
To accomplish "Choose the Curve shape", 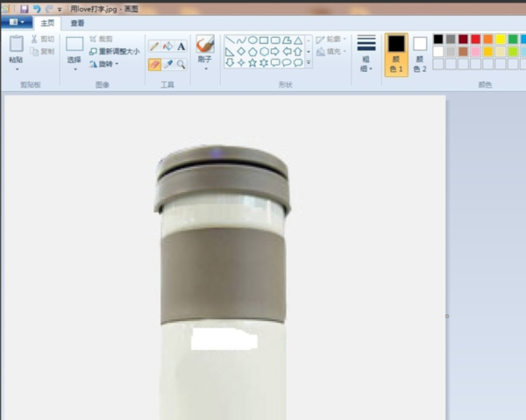I will coord(241,40).
